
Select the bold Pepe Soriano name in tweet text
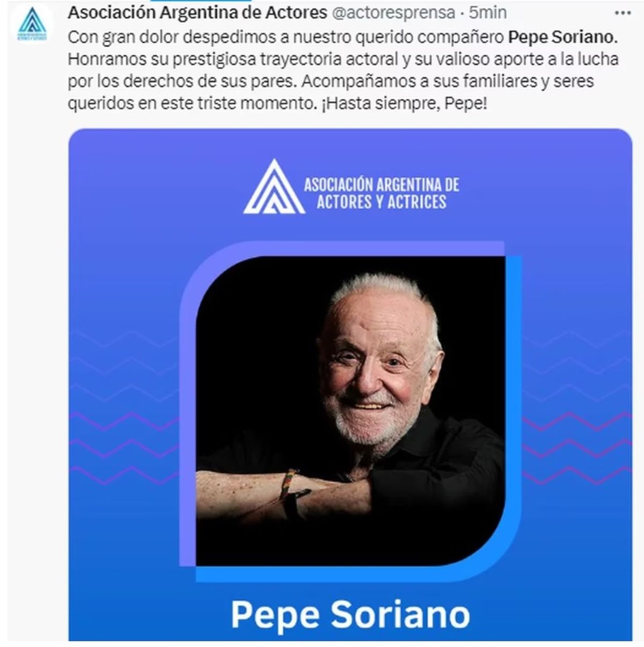[x=563, y=37]
